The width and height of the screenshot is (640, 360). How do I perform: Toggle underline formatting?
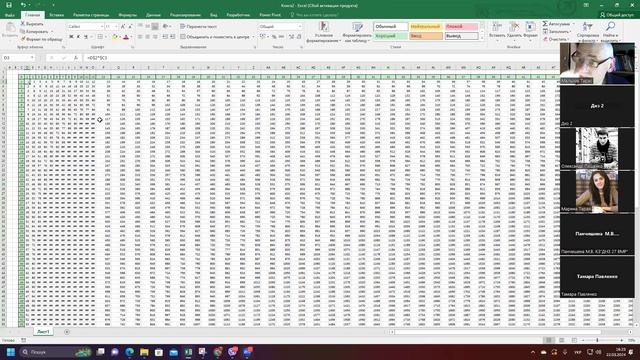click(x=86, y=37)
